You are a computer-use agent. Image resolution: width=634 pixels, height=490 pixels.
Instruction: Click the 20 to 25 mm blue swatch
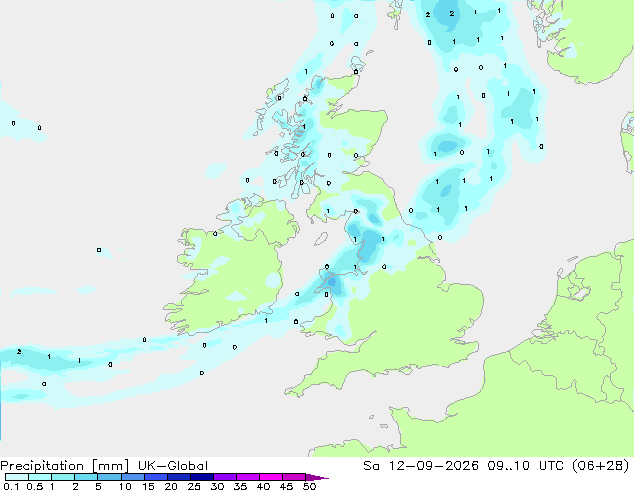tap(179, 477)
